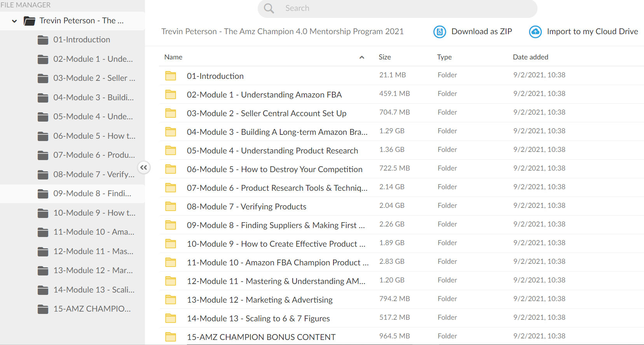This screenshot has height=345, width=644.
Task: Click folder icon for 02-Module 1 Understanding Amazon row
Action: click(x=171, y=94)
